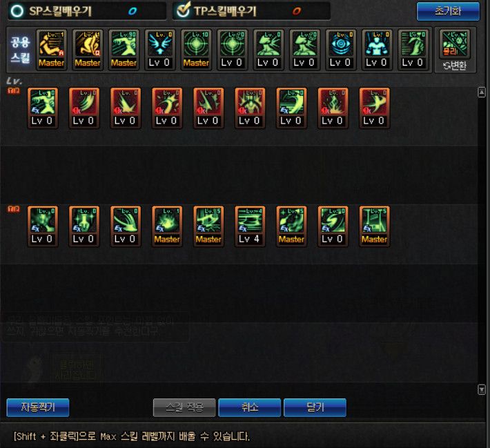Click the last red EX skill in top row
The height and width of the screenshot is (448, 490).
pyautogui.click(x=374, y=108)
